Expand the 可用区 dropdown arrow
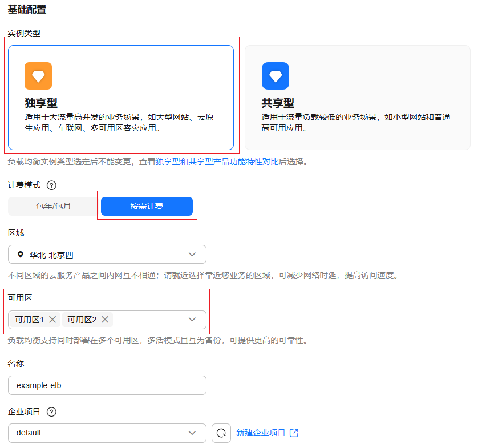This screenshot has height=448, width=478. pyautogui.click(x=192, y=320)
